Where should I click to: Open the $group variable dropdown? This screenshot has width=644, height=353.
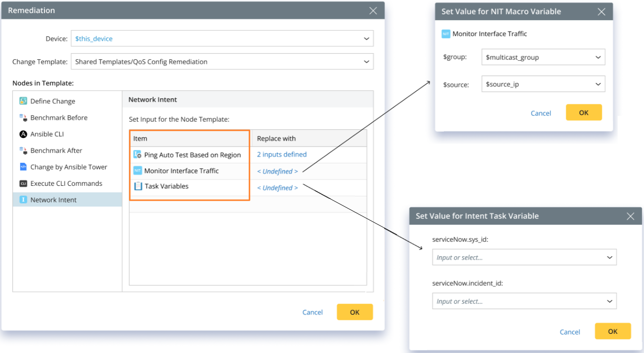coord(598,57)
